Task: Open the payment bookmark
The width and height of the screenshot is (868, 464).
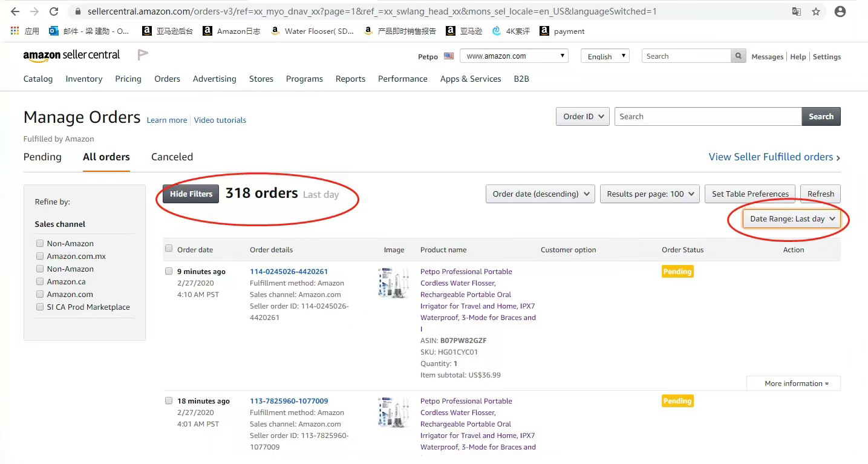Action: click(x=562, y=31)
